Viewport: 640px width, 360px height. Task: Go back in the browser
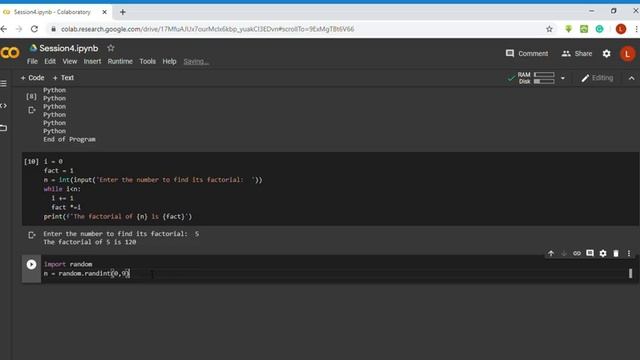(4, 29)
